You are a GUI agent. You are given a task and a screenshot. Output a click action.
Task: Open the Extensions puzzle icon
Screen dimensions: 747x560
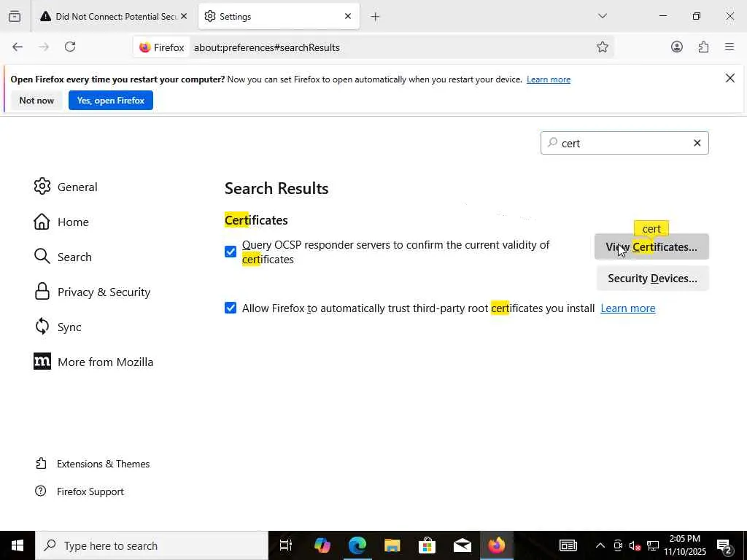click(703, 47)
